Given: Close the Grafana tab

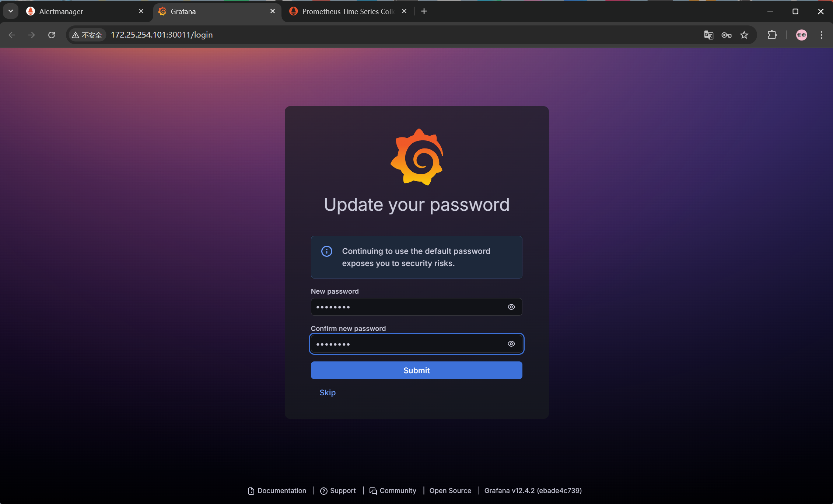Looking at the screenshot, I should pos(272,11).
